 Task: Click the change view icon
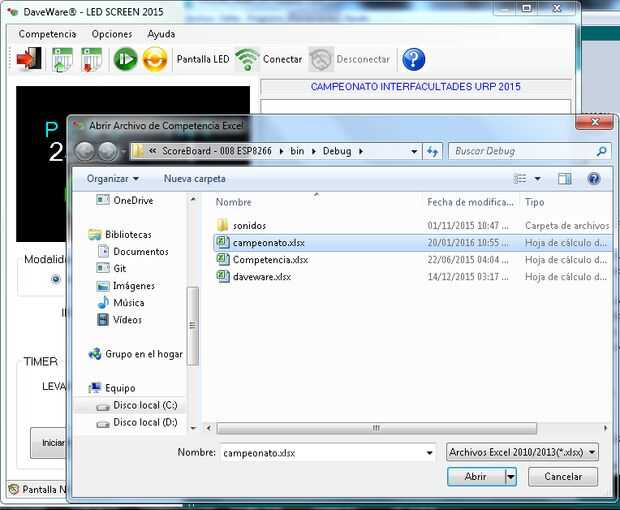pyautogui.click(x=520, y=179)
